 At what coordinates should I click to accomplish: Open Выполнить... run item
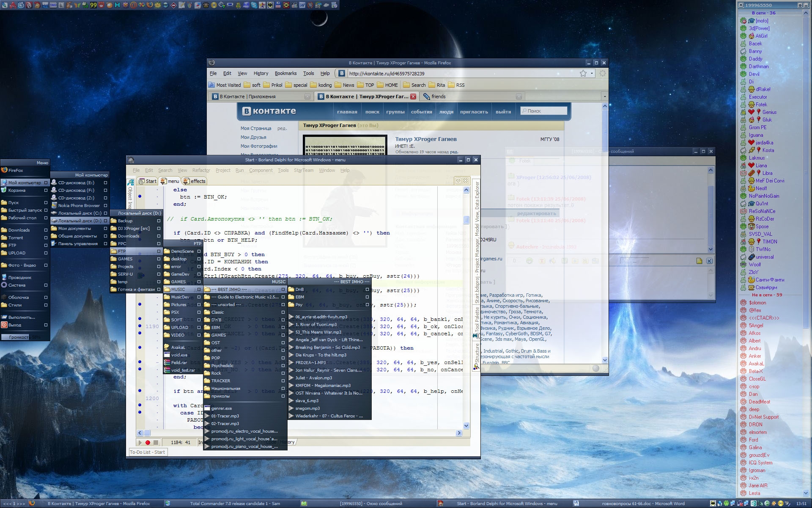click(25, 317)
